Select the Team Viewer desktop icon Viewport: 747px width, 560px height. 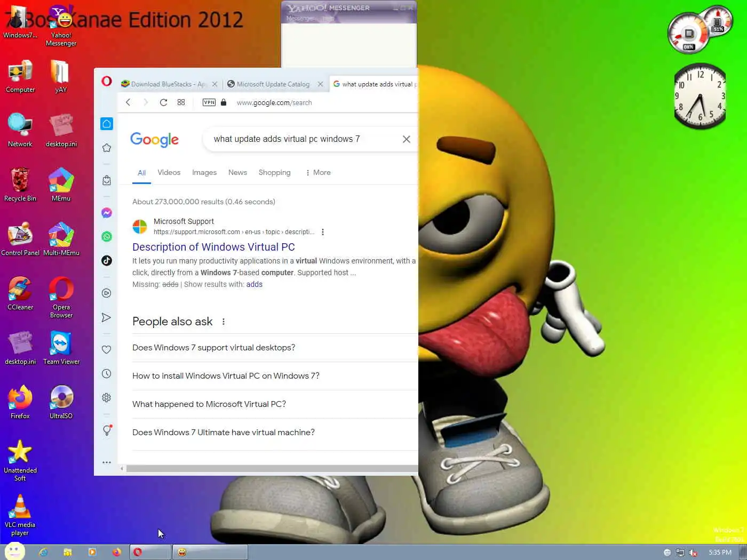61,348
